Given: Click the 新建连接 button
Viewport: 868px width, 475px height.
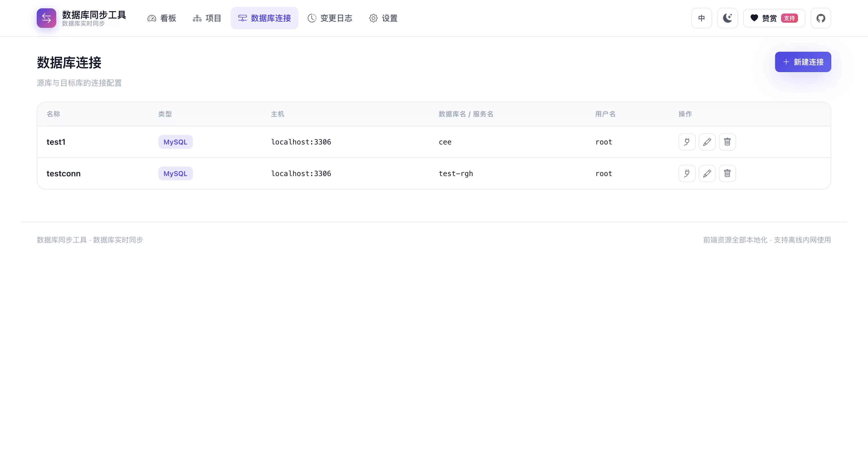Looking at the screenshot, I should pyautogui.click(x=803, y=62).
